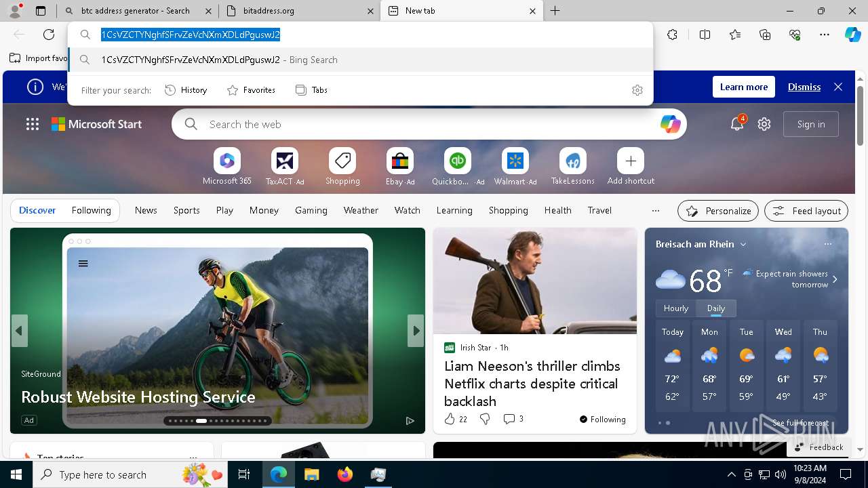868x488 pixels.
Task: Open the Weather category
Action: [x=361, y=211]
